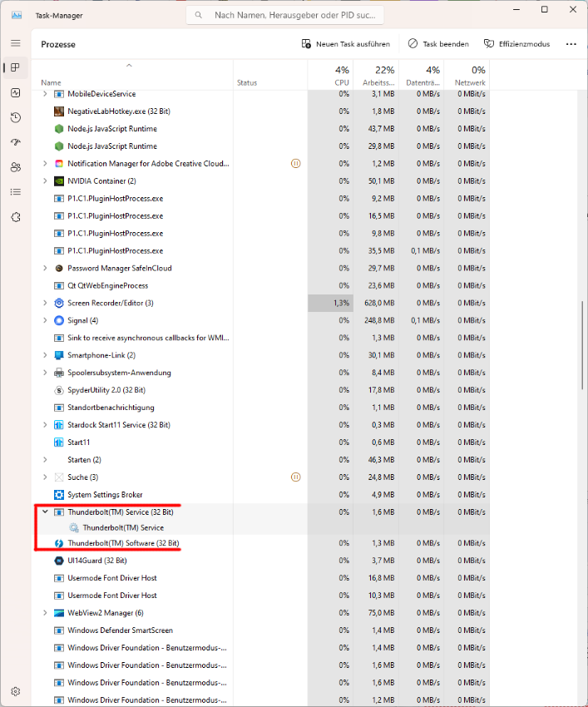Open Task Manager settings gear
The image size is (588, 707).
[15, 691]
